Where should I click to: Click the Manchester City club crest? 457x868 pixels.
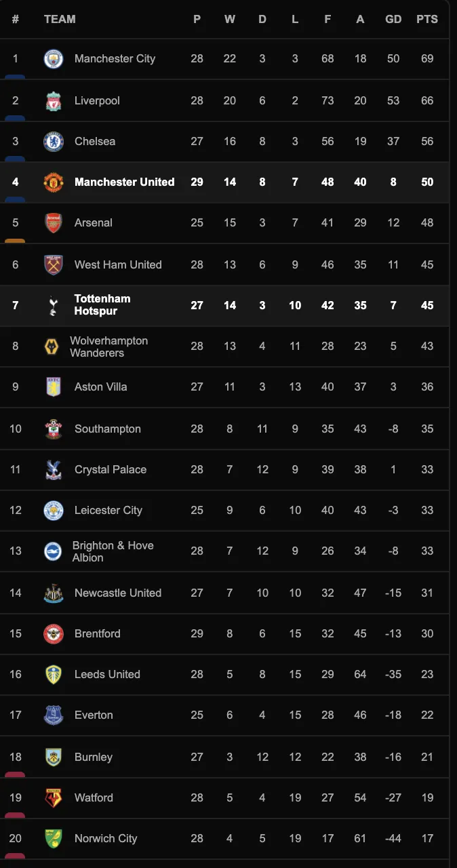(x=54, y=59)
